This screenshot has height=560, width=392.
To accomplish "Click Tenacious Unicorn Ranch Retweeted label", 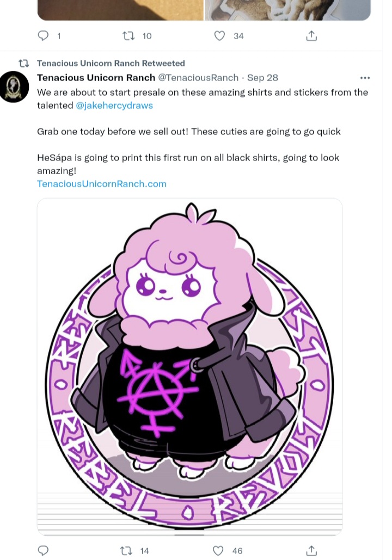I will (x=111, y=63).
